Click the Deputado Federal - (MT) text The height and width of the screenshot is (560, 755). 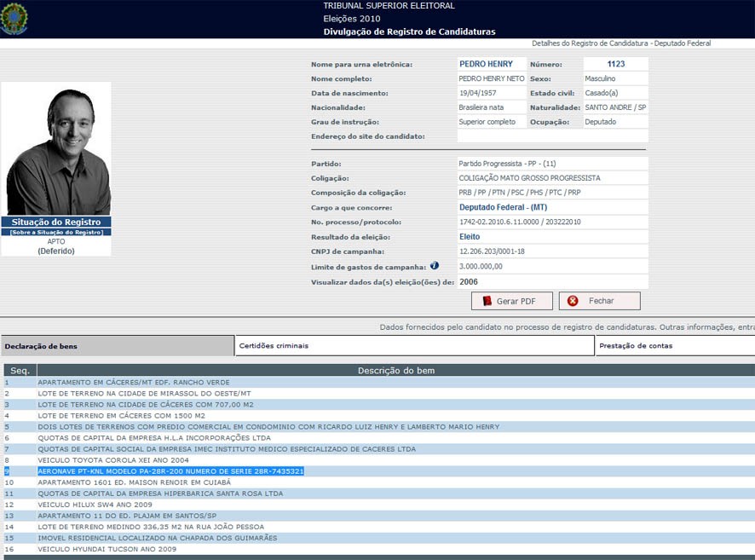point(504,207)
